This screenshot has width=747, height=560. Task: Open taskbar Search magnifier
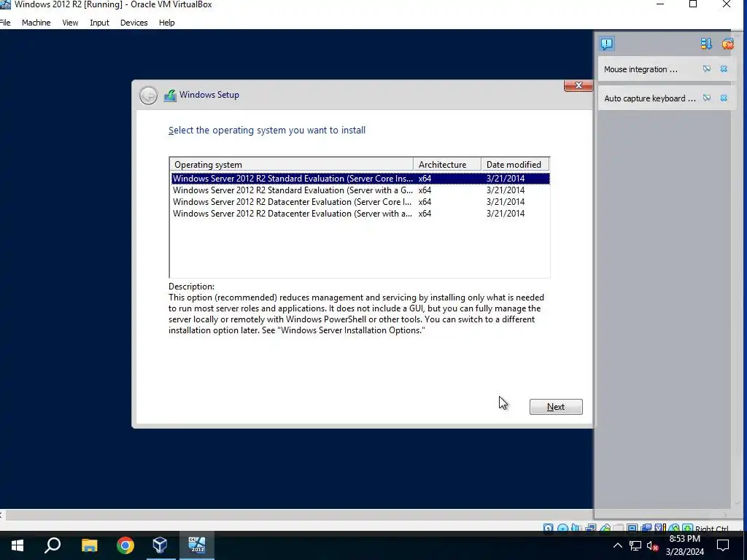53,545
